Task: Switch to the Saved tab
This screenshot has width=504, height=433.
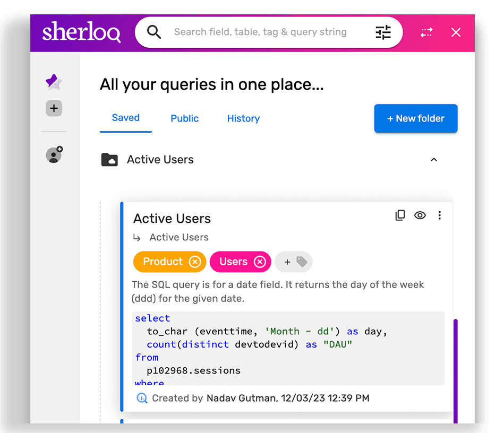Action: pos(126,118)
